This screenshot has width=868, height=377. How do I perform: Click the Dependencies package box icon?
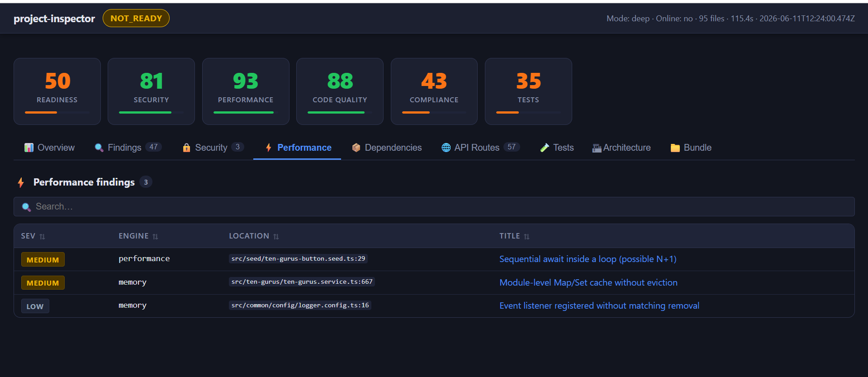click(356, 148)
